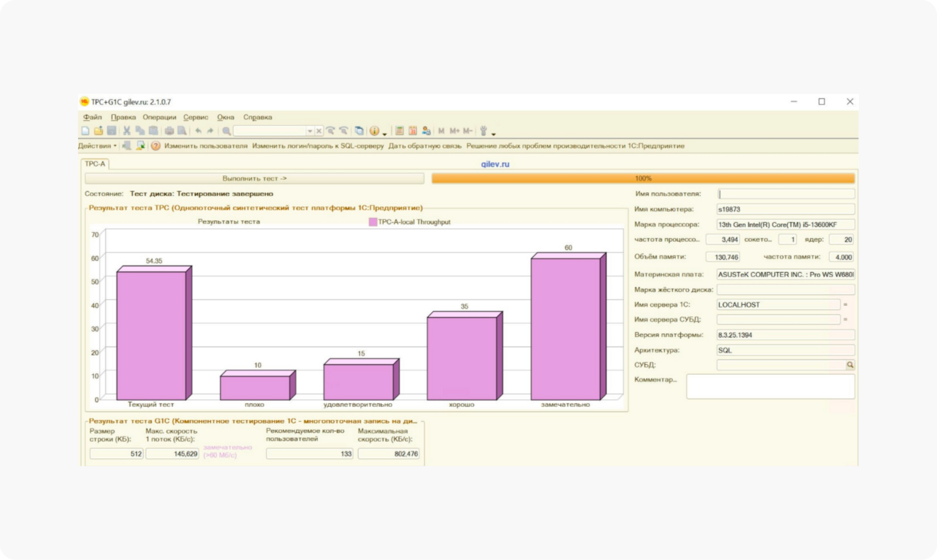Click the Рекомендуемое кол-во пользователей value field
937x560 pixels.
[x=310, y=454]
